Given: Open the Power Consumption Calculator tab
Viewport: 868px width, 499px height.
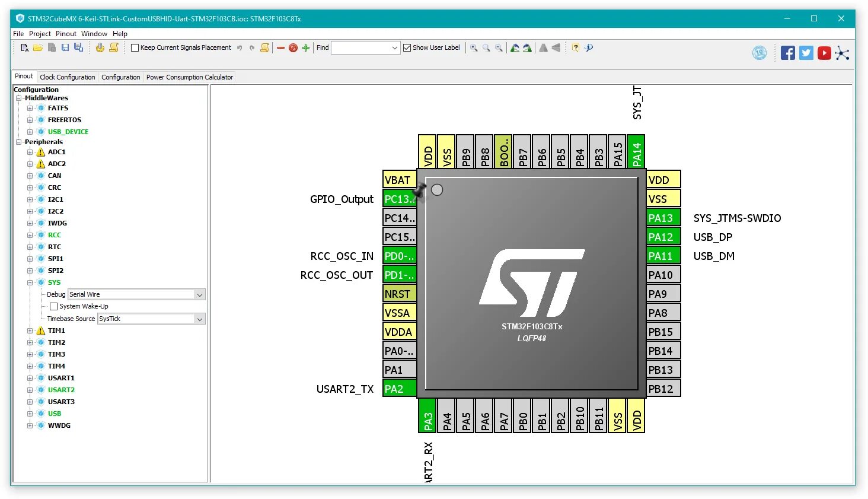Looking at the screenshot, I should pos(190,77).
